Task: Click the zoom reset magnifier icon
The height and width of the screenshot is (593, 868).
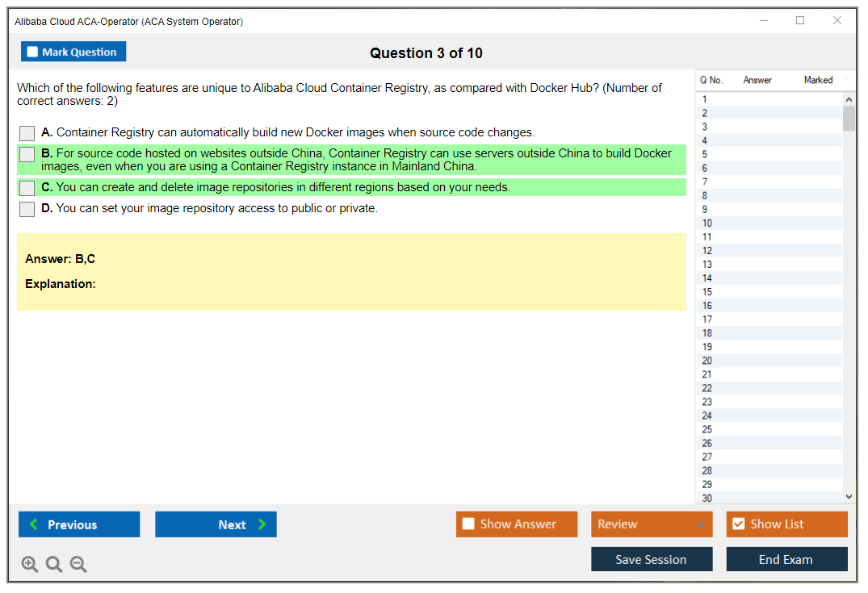Action: pos(54,565)
